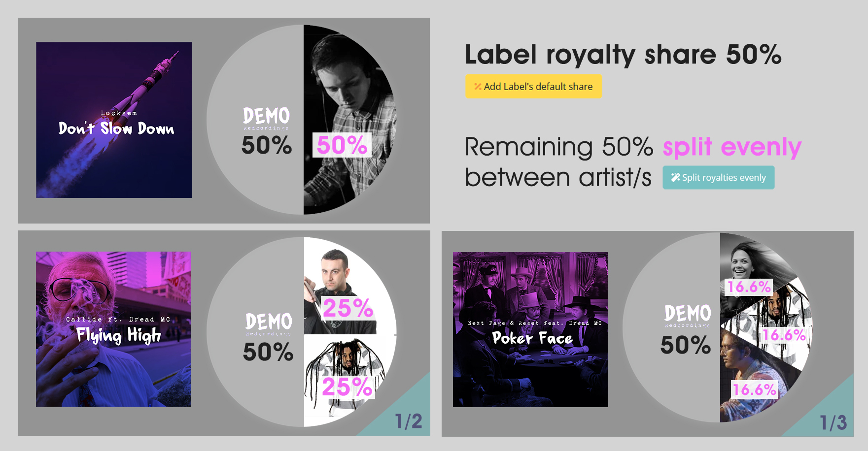Edit Locksem's 50% royalty share value
868x451 pixels.
342,146
